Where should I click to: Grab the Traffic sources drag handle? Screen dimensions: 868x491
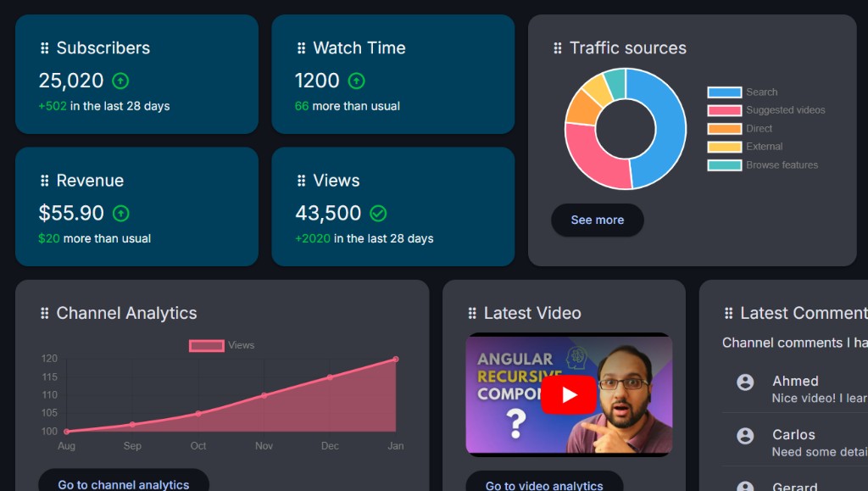pyautogui.click(x=558, y=48)
